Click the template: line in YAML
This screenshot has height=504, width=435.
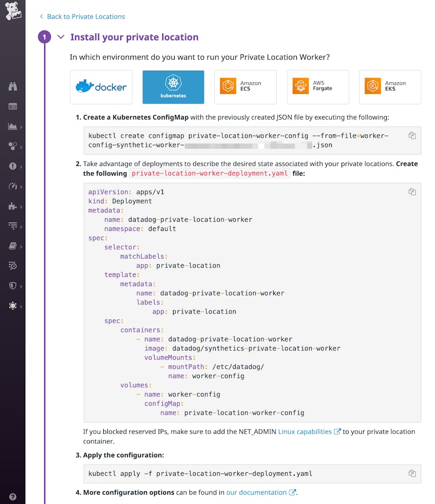point(122,275)
